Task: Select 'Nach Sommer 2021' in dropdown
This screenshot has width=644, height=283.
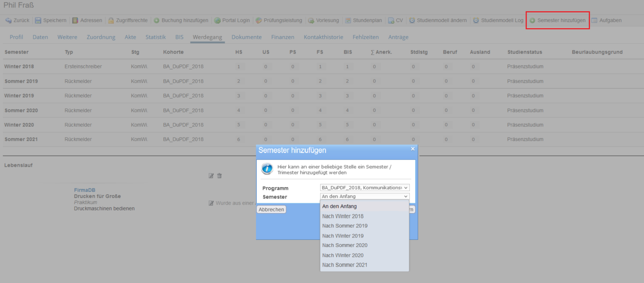Action: 365,265
